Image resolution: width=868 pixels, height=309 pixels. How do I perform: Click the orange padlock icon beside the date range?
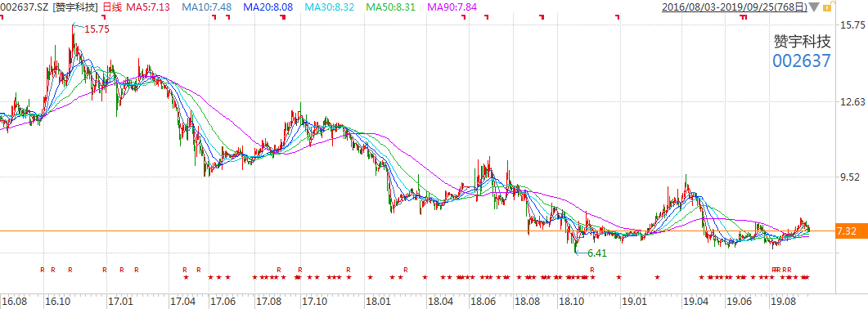tap(827, 7)
